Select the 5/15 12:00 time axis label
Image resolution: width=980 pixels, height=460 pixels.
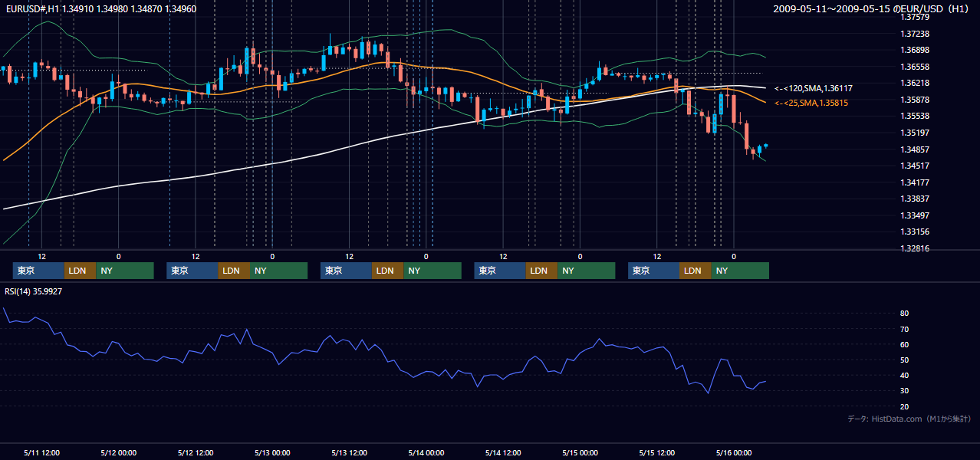point(657,453)
